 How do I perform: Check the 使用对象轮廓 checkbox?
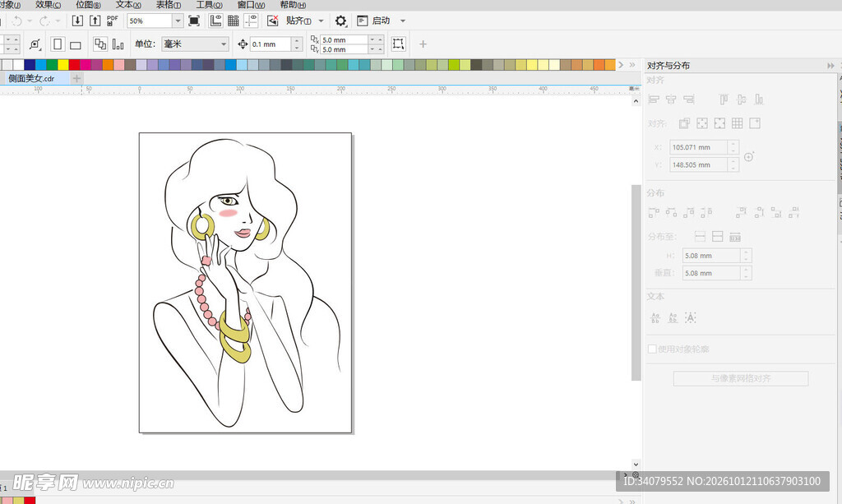[652, 349]
